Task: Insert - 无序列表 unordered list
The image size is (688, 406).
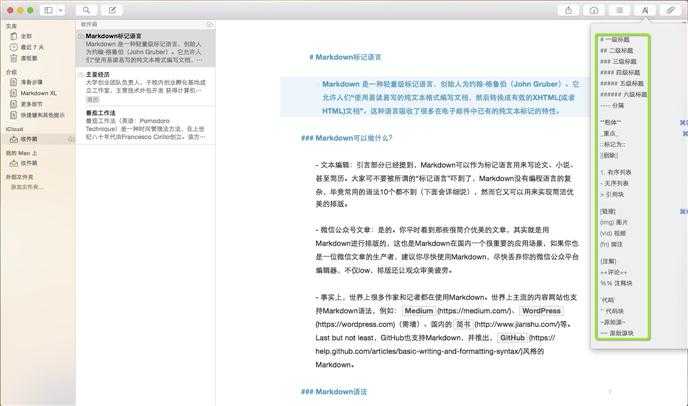Action: [614, 183]
